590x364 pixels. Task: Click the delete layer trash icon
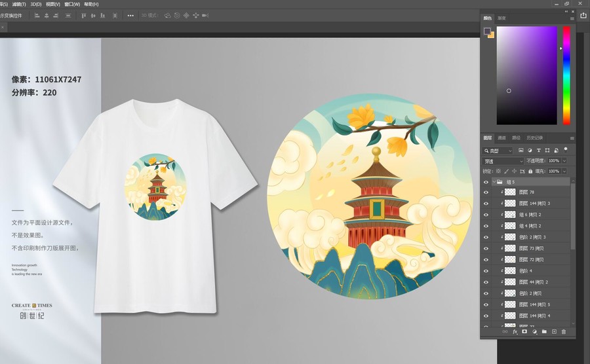click(x=564, y=332)
